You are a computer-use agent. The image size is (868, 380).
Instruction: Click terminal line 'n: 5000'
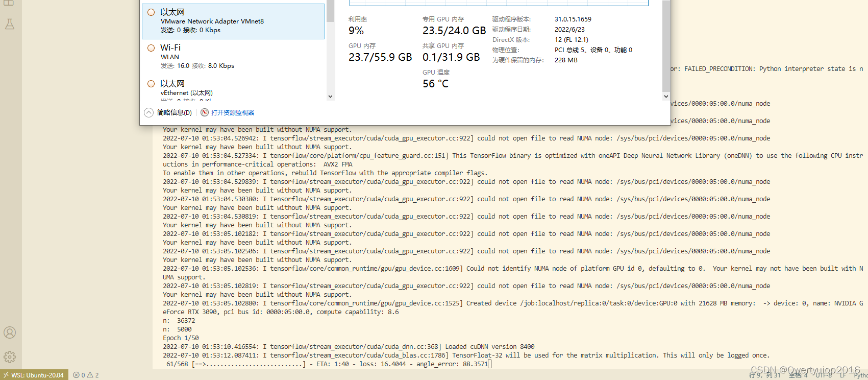(177, 329)
